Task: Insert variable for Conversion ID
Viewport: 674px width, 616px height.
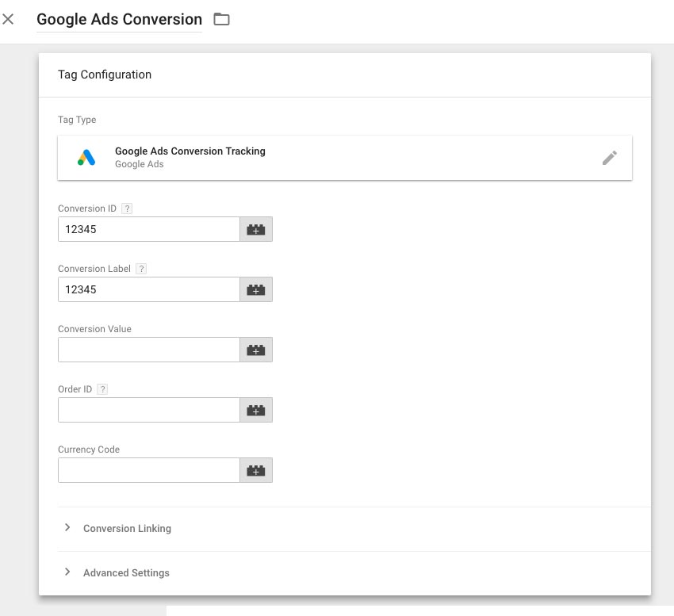Action: (x=256, y=229)
